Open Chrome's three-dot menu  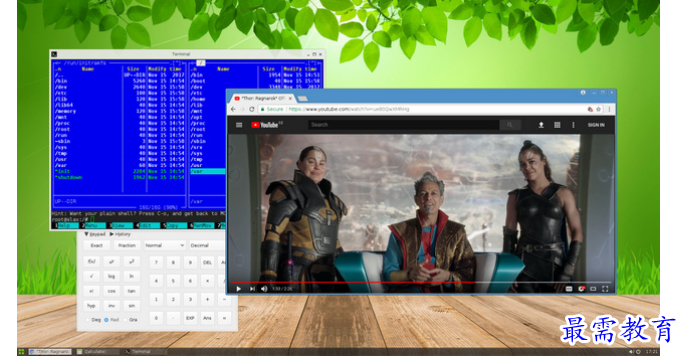[x=609, y=109]
